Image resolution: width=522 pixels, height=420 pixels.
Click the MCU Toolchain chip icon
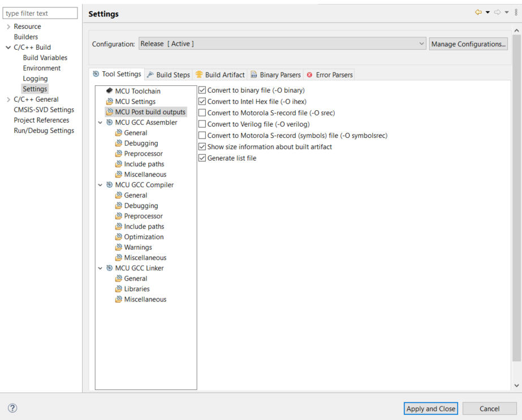point(109,90)
